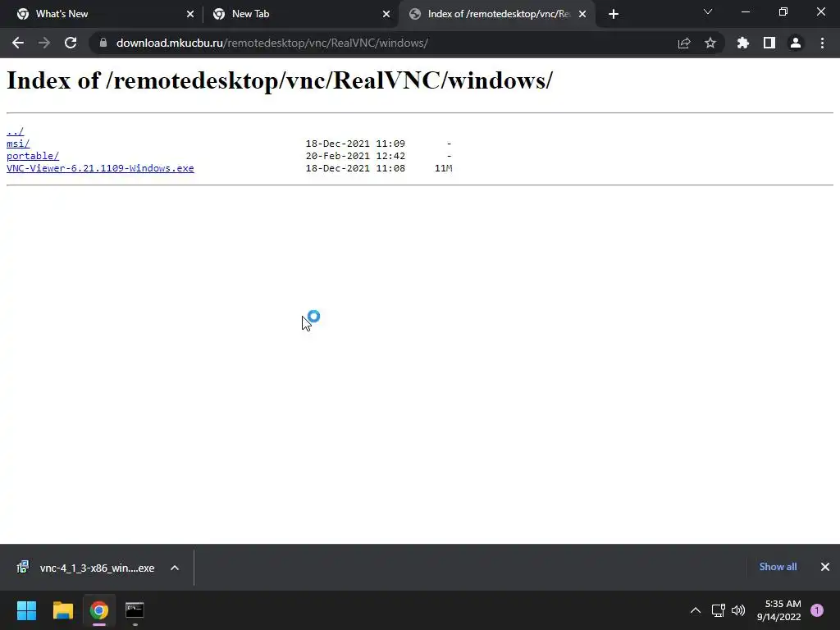Open the Windows Start menu
The image size is (840, 630).
26,610
